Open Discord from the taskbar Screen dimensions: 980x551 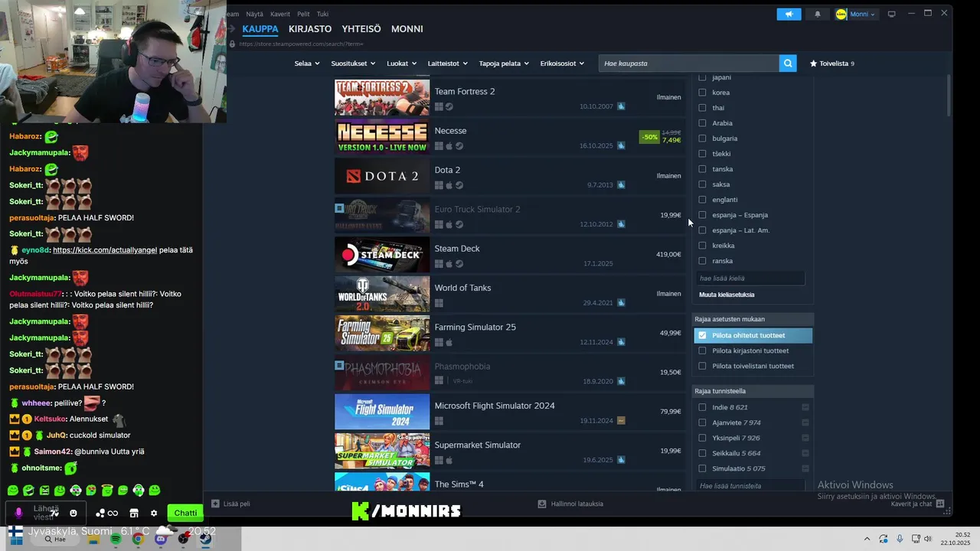click(161, 539)
